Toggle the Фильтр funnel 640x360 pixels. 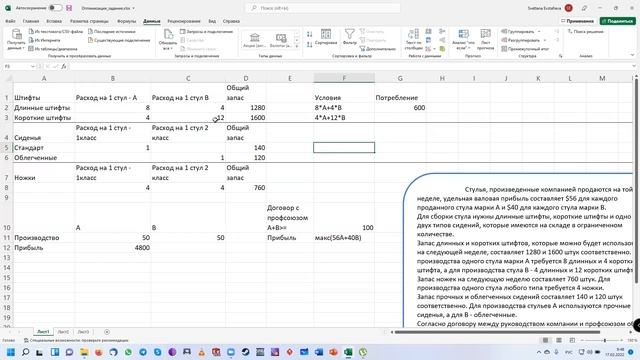pos(349,37)
